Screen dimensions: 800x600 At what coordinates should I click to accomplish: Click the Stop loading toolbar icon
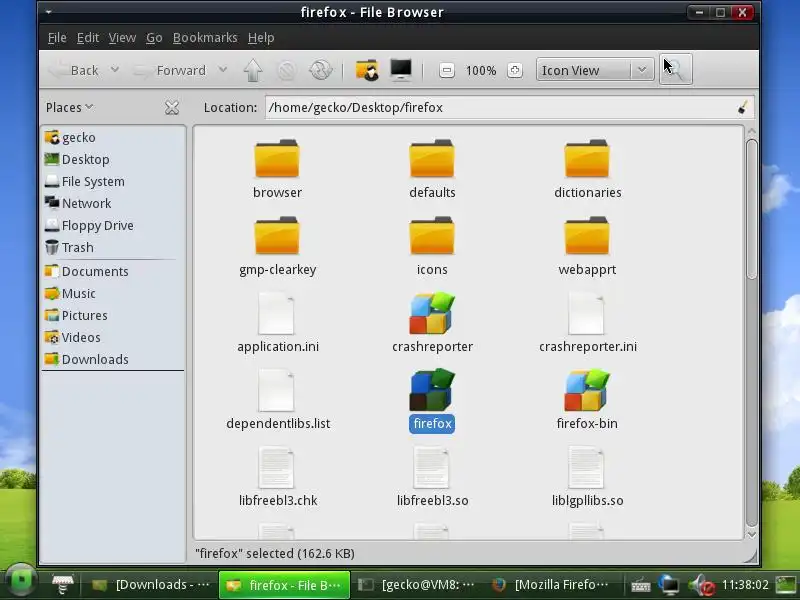click(x=286, y=70)
